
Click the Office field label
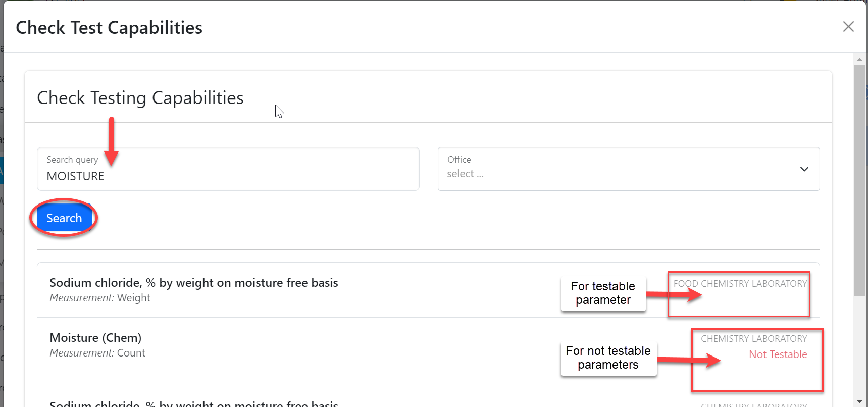click(459, 160)
